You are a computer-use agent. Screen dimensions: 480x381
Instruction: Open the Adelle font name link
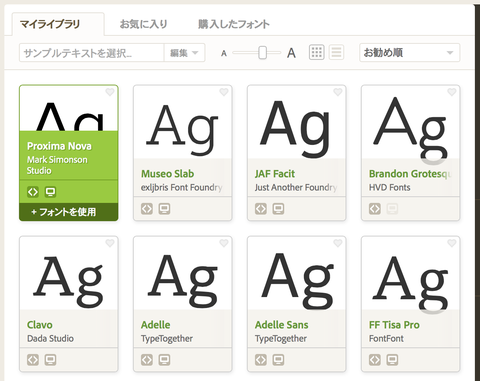coord(155,325)
